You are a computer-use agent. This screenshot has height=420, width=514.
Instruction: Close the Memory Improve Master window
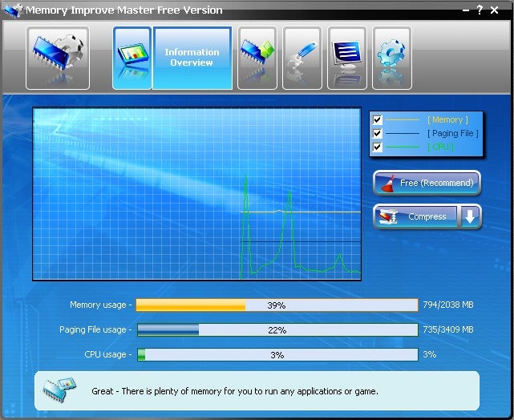click(494, 10)
